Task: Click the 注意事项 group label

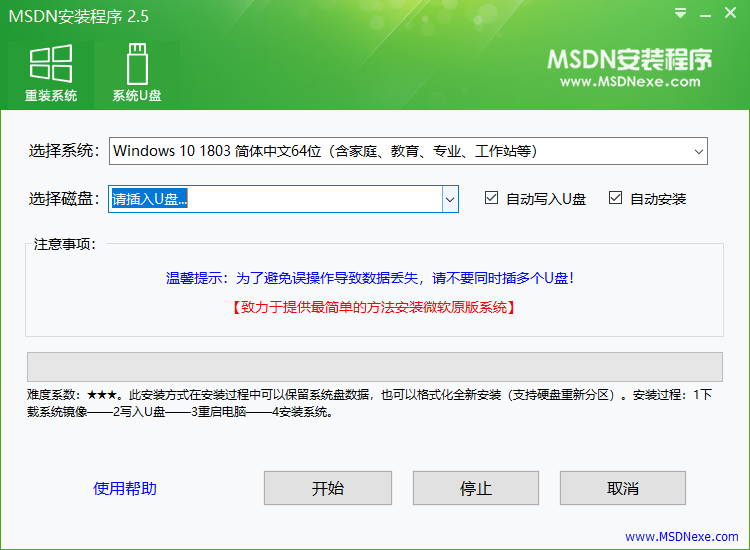Action: 65,244
